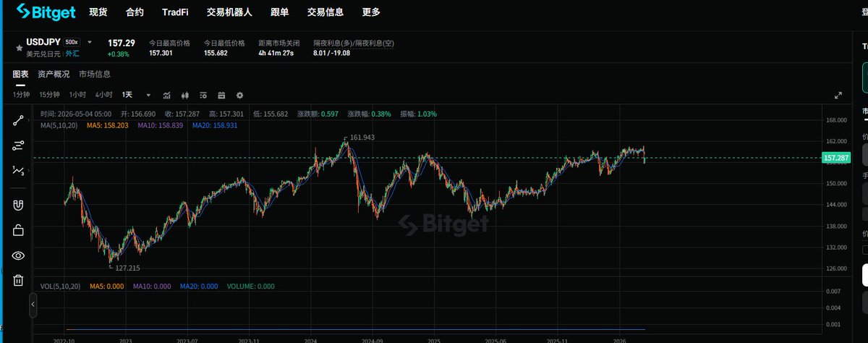Click the current price label 157.287
Screen dimensions: 868x343
836,158
